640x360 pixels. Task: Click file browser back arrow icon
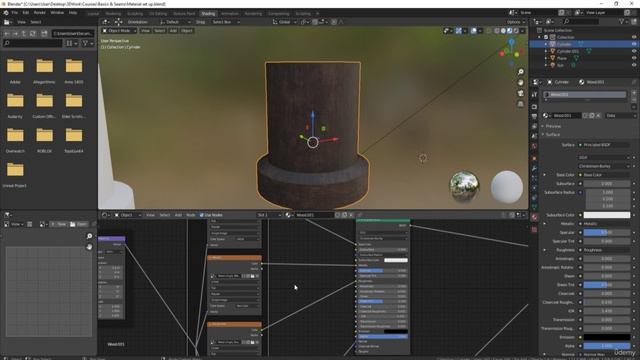(x=7, y=33)
